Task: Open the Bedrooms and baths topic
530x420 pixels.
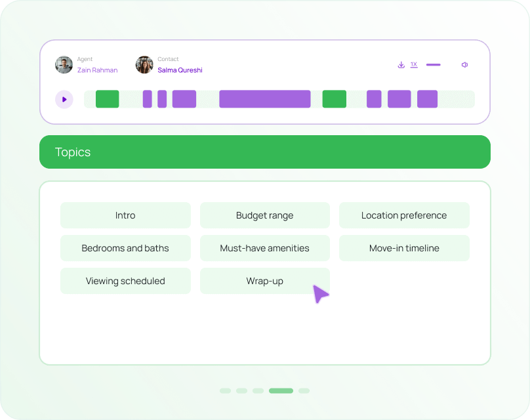Action: [x=125, y=248]
